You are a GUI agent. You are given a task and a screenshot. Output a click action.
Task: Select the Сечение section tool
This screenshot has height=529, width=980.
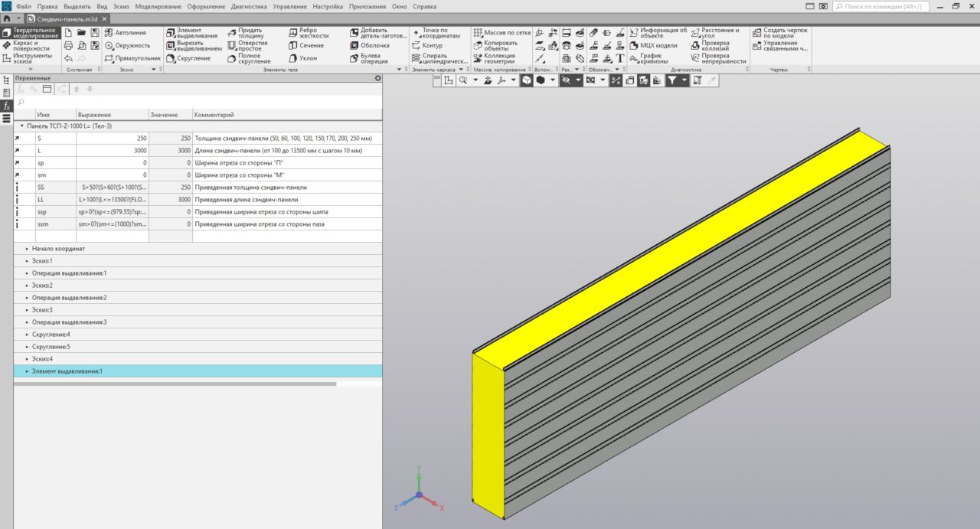pos(305,45)
